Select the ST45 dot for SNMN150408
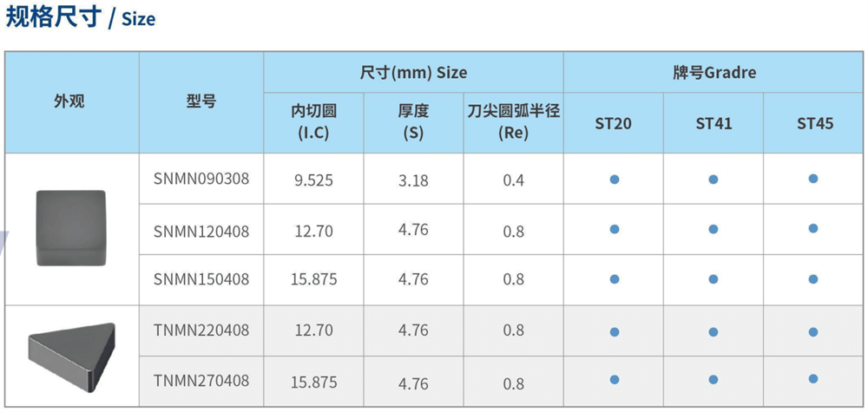 click(x=812, y=279)
